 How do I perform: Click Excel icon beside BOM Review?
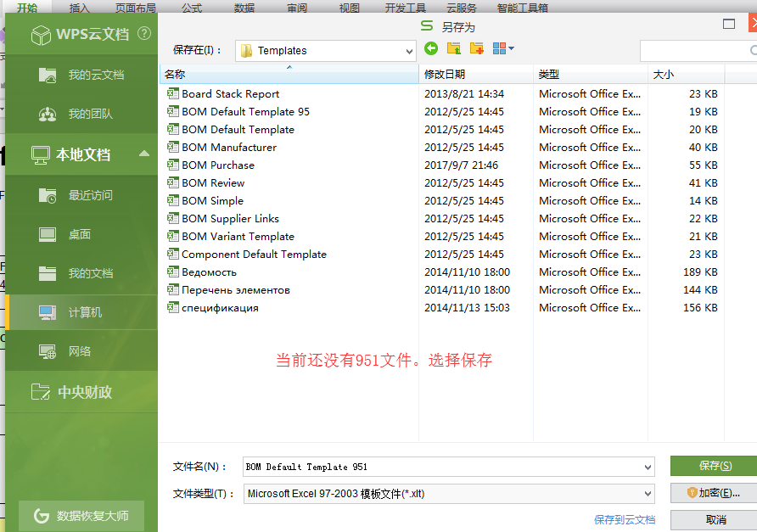[x=172, y=182]
